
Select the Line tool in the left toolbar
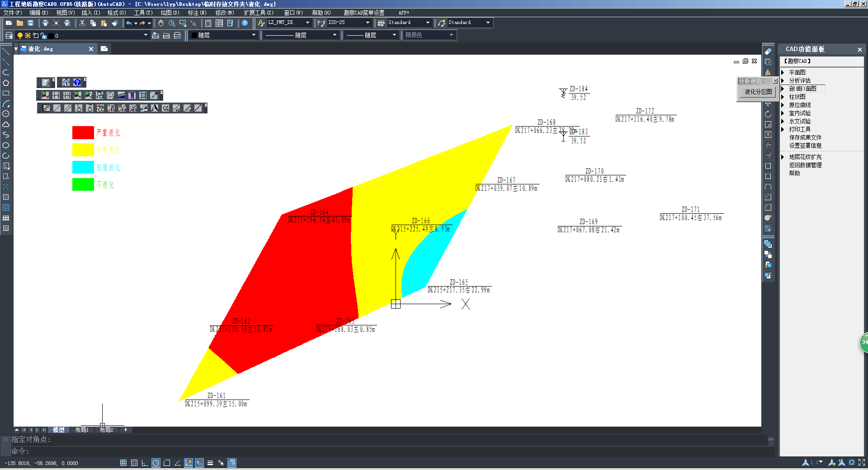(x=6, y=52)
